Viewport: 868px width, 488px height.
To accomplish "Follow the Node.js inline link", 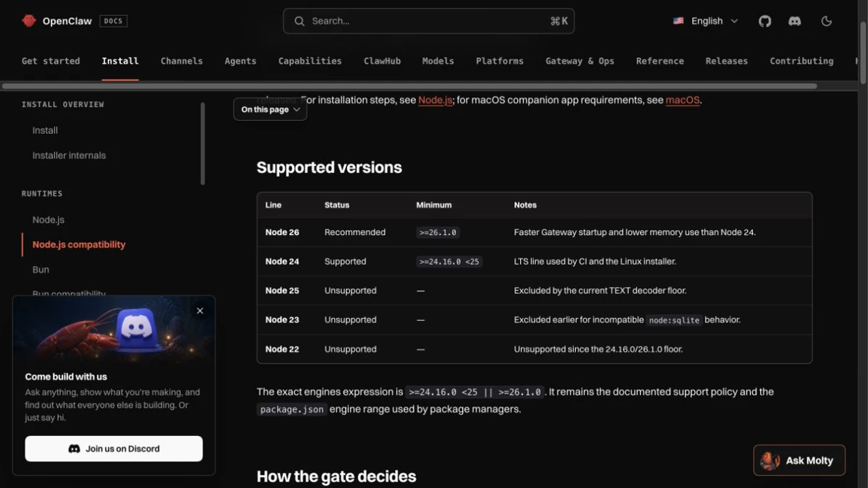I will point(435,100).
